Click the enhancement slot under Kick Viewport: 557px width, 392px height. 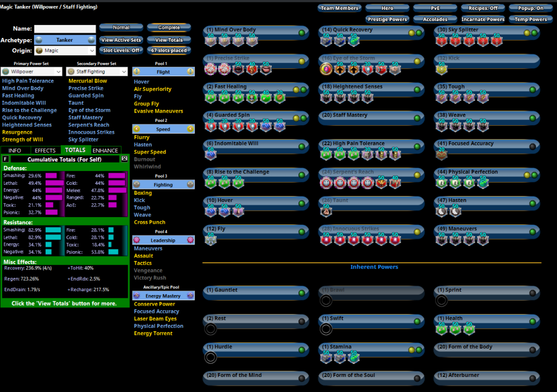coord(441,69)
